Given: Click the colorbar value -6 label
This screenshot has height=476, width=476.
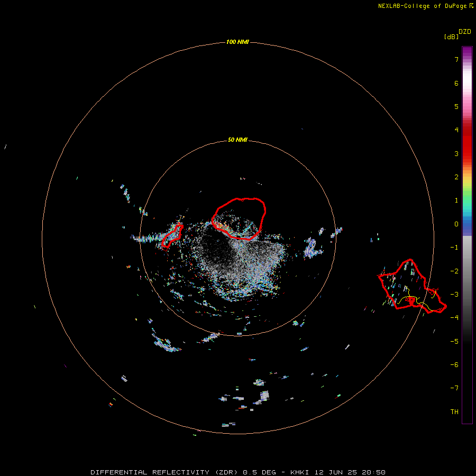Looking at the screenshot, I should [x=454, y=365].
